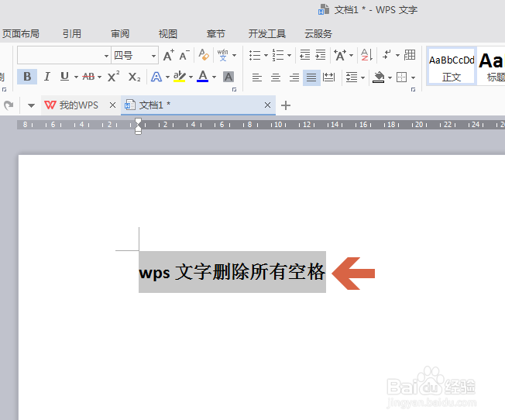Sort text with the A-Z icon
The image size is (505, 420).
click(x=366, y=55)
